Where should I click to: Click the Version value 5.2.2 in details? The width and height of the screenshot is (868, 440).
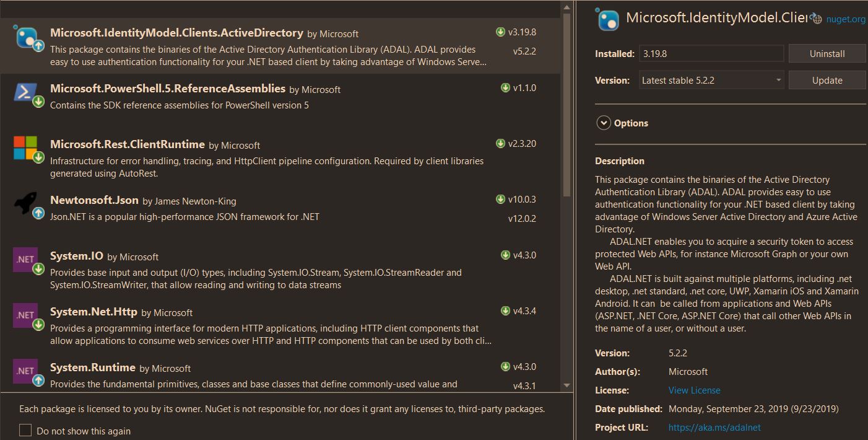coord(678,353)
